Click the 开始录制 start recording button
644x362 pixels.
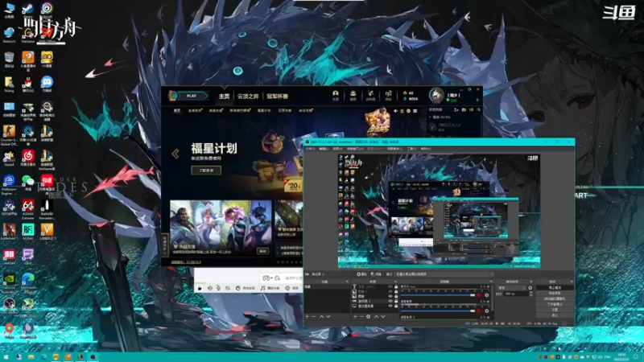pyautogui.click(x=555, y=293)
